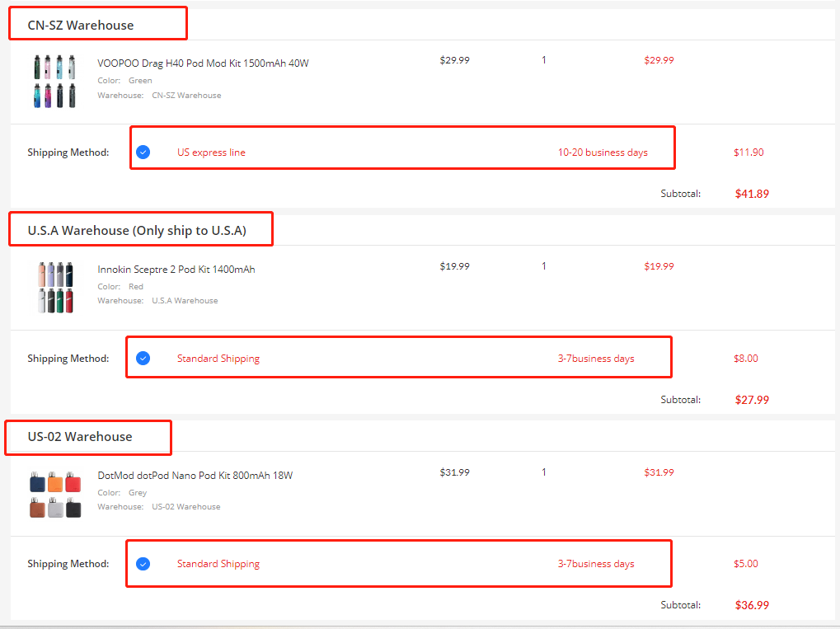840x629 pixels.
Task: Click the $36.99 subtotal amount
Action: [x=752, y=605]
